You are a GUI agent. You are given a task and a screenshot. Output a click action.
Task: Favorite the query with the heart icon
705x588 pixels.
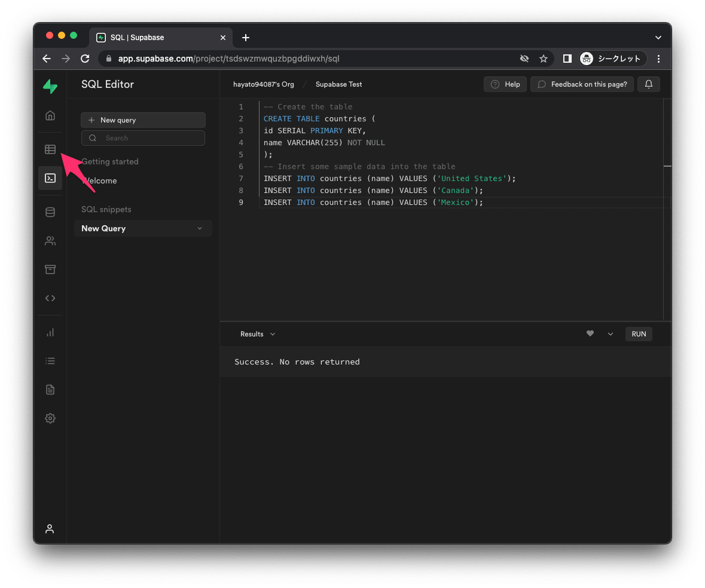(x=590, y=333)
